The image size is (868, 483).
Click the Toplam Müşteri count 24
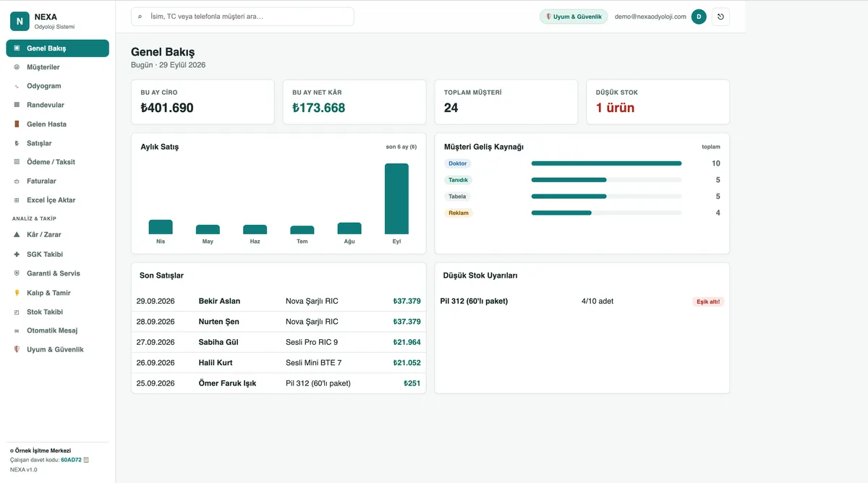tap(451, 108)
